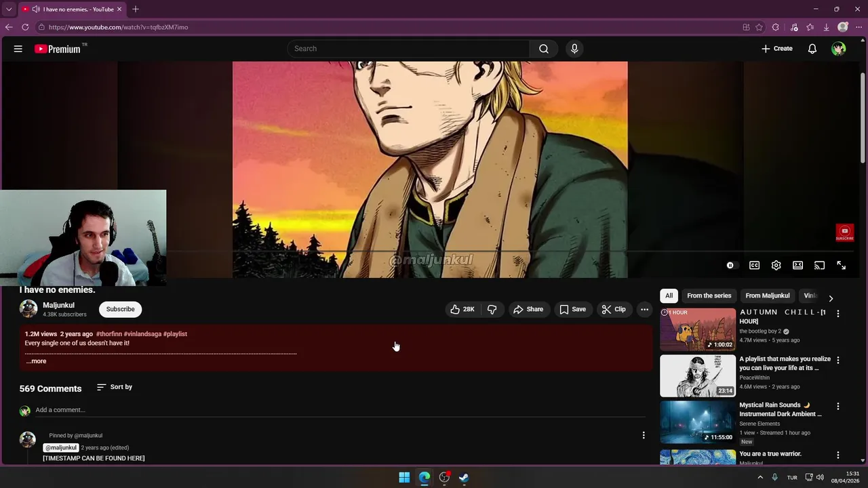Open more actions beside the Clip button
Image resolution: width=868 pixels, height=488 pixels.
click(644, 309)
